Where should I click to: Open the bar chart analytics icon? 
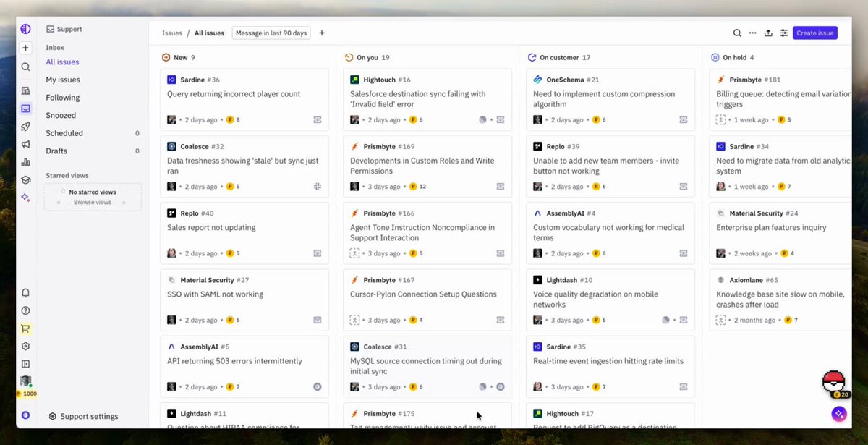(25, 162)
